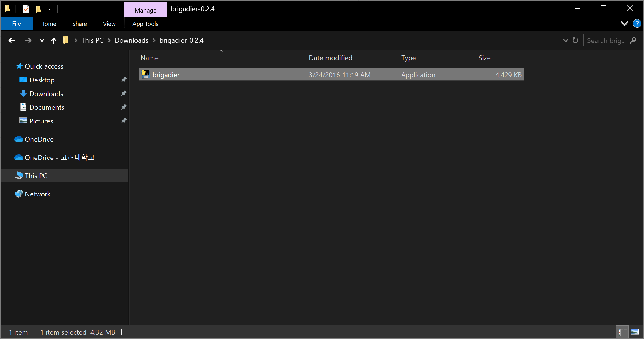Open the Recent locations dropdown arrow
The height and width of the screenshot is (339, 644).
coord(42,40)
